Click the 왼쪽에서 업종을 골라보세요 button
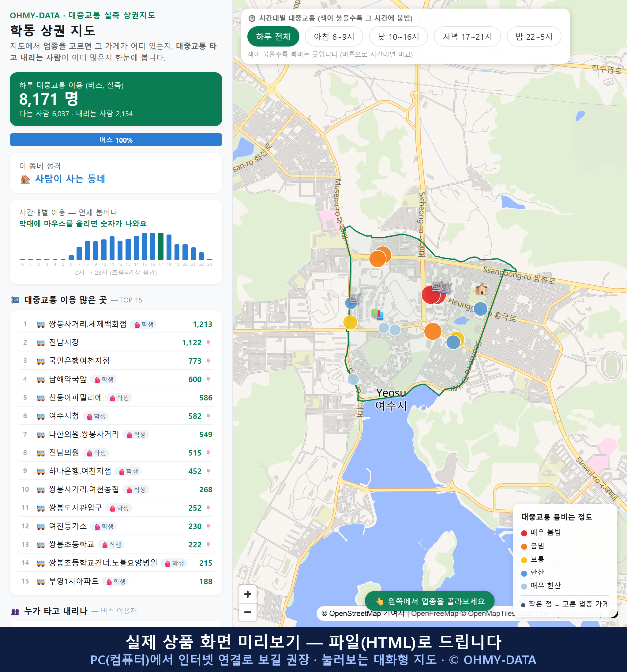Screen dimensions: 627x672 click(430, 601)
